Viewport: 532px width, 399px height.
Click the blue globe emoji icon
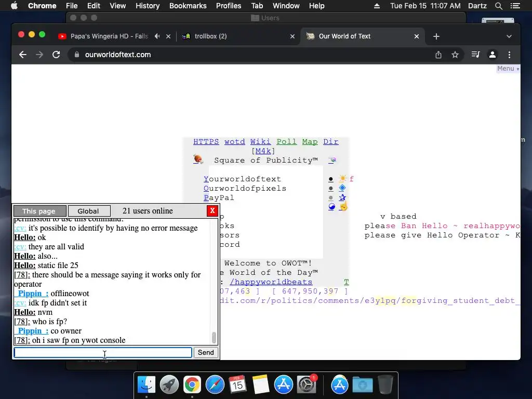[x=332, y=207]
